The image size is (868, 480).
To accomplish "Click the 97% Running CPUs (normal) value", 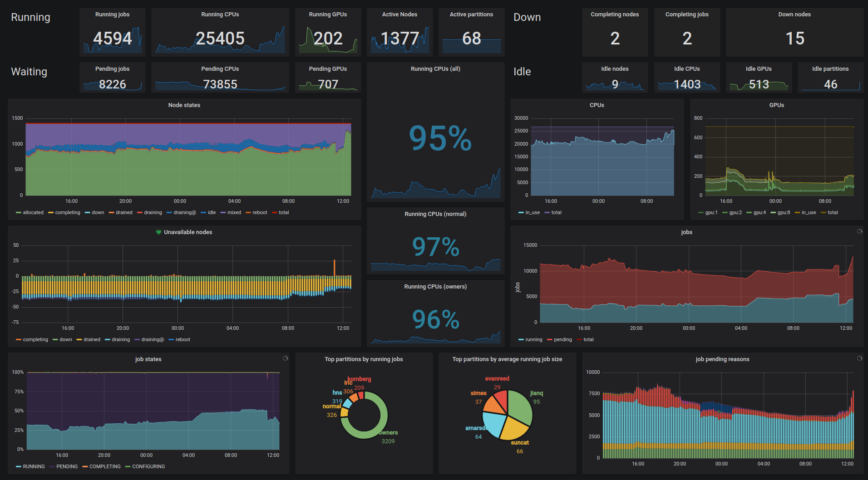I will click(436, 247).
